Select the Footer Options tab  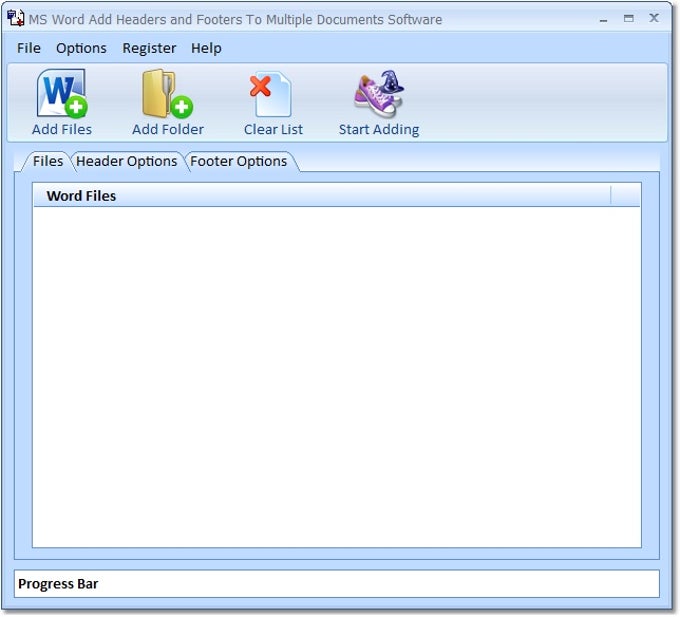(x=239, y=161)
